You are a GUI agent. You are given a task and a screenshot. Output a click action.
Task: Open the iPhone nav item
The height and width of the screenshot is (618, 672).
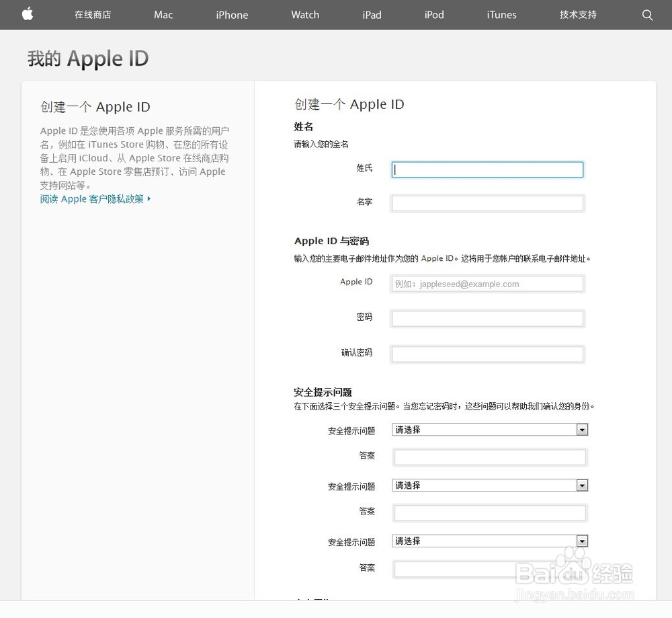(232, 15)
